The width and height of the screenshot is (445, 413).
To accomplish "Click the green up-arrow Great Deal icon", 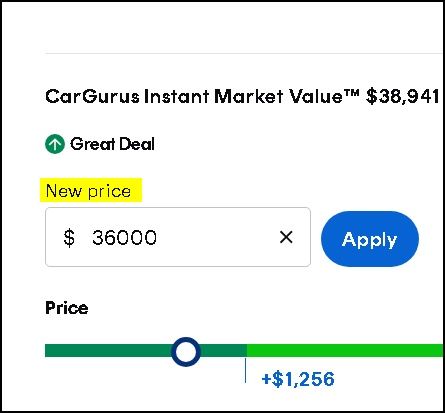I will [x=55, y=144].
